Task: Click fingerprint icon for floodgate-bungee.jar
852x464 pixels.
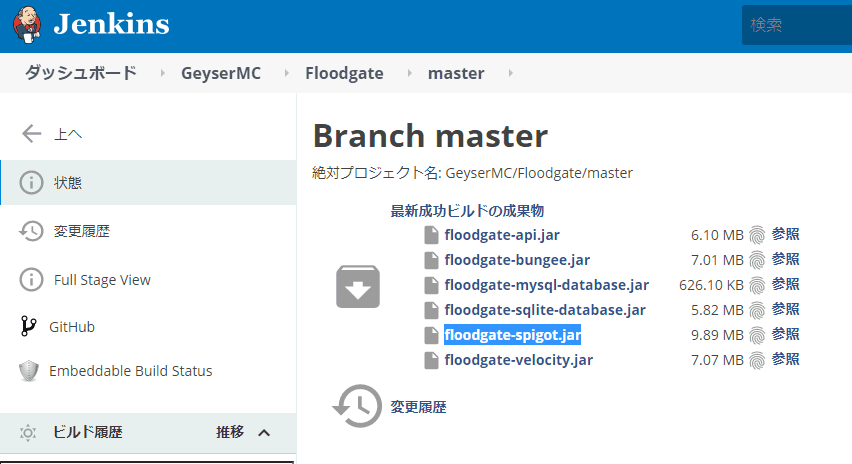Action: 757,260
